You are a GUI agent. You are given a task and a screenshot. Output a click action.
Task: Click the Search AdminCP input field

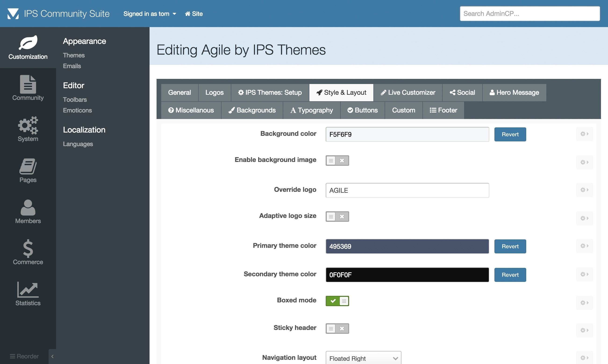530,14
